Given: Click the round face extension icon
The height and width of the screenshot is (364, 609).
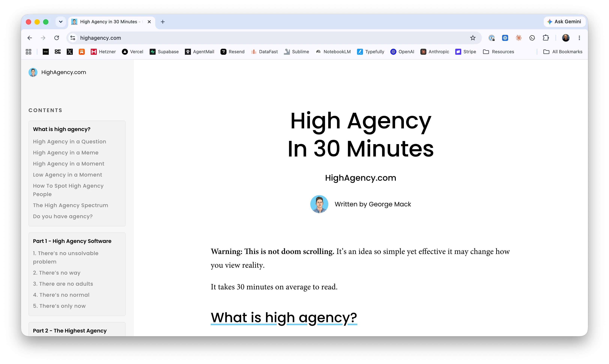Looking at the screenshot, I should click(x=532, y=38).
